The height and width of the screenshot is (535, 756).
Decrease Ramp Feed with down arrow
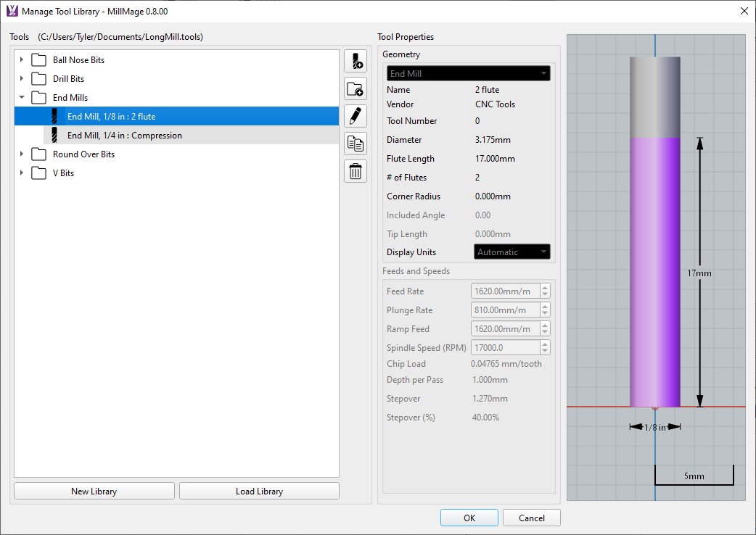(545, 332)
